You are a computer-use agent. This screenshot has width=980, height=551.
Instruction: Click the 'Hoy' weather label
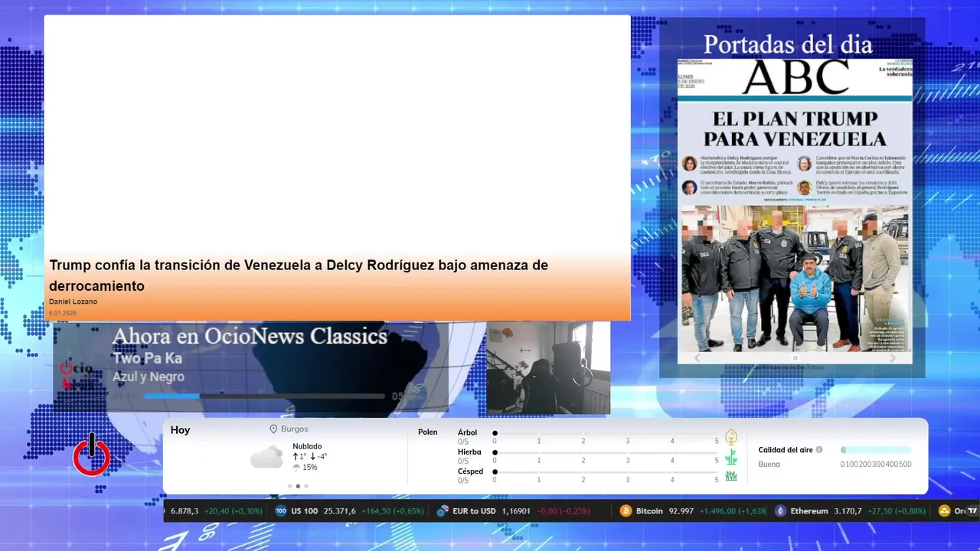(180, 430)
